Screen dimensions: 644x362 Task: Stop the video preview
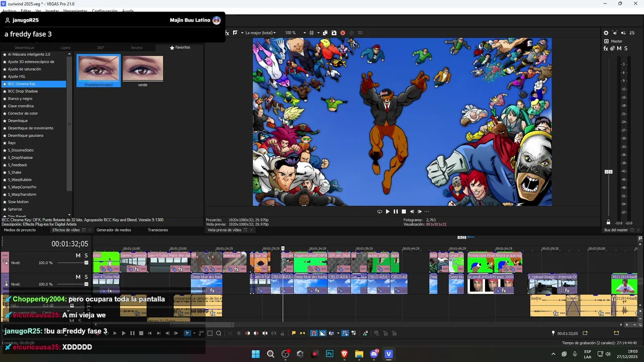pos(404,212)
